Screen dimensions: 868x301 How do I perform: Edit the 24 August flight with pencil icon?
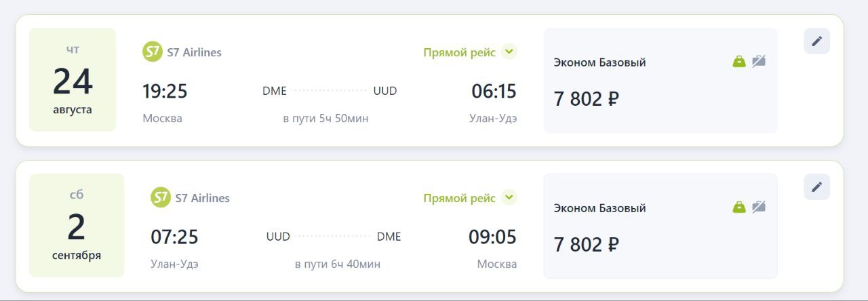click(x=816, y=41)
